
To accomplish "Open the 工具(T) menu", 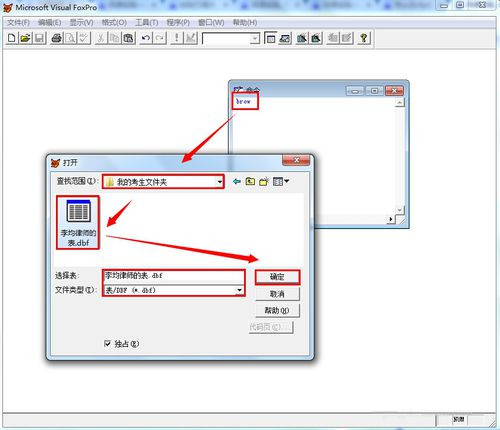I will [147, 22].
